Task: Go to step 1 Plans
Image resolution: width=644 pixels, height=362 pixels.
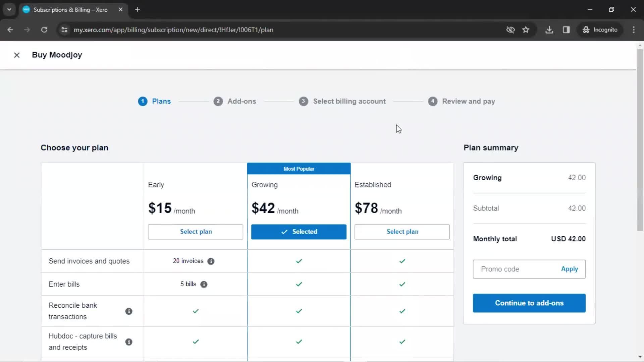Action: [154, 101]
